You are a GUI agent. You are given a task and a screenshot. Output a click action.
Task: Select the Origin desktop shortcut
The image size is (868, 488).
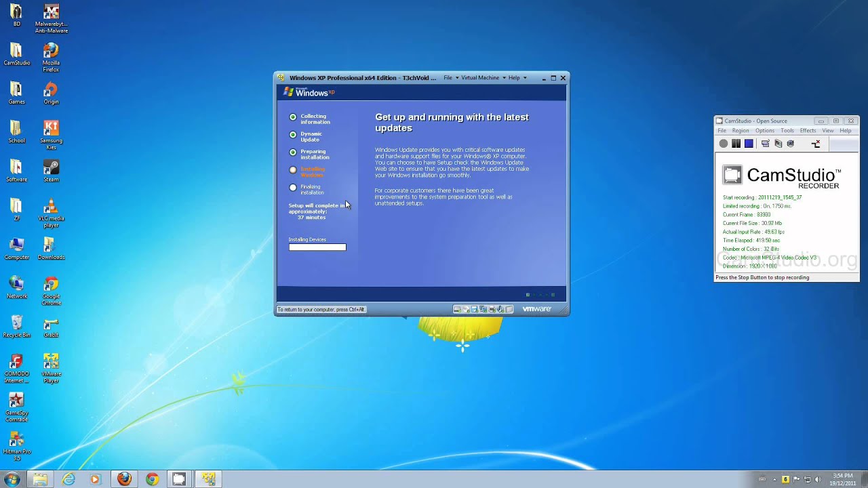click(51, 93)
